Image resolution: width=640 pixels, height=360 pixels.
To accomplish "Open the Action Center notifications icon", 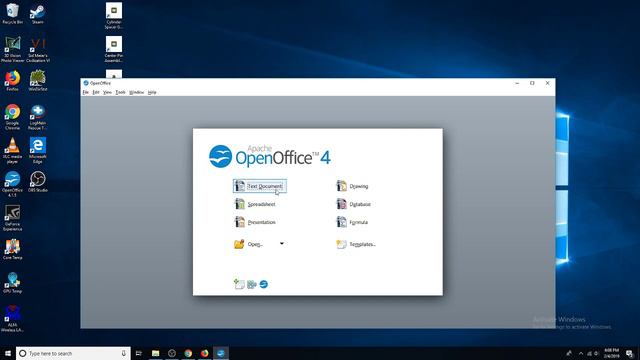I will 630,353.
